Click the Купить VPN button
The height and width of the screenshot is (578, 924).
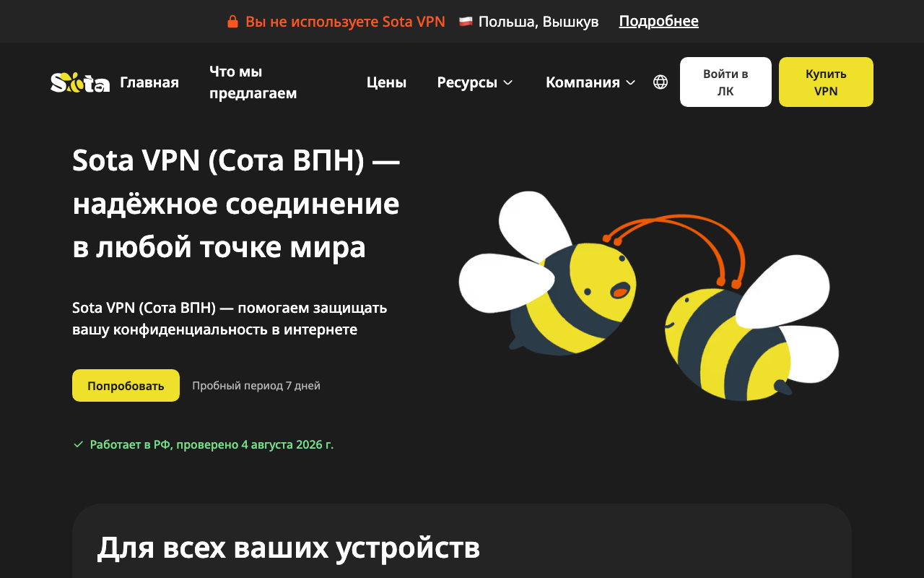point(826,82)
